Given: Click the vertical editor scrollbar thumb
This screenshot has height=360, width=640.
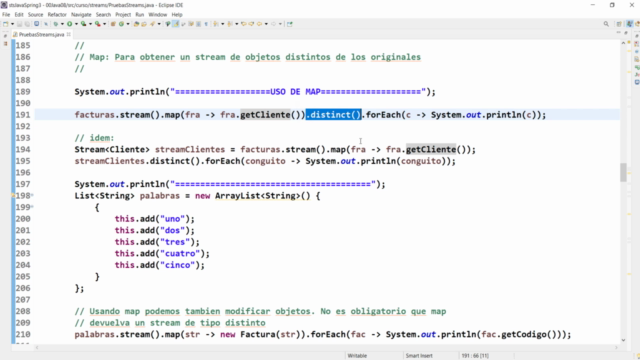Looking at the screenshot, I should [623, 172].
